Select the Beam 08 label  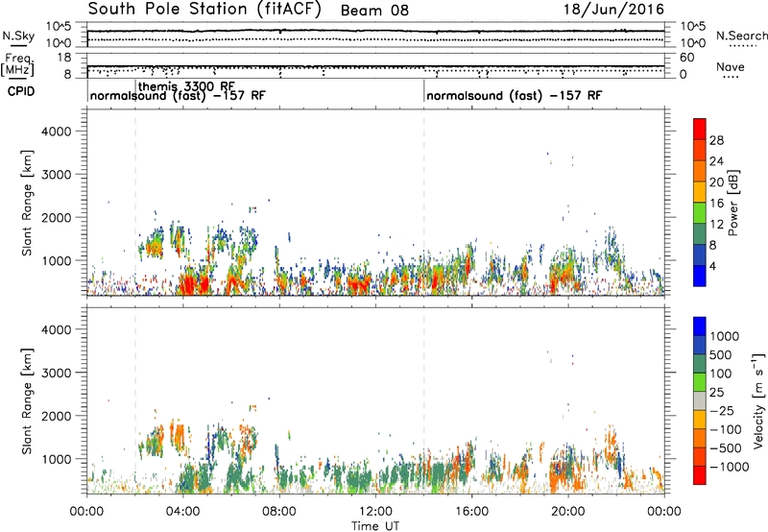[374, 11]
